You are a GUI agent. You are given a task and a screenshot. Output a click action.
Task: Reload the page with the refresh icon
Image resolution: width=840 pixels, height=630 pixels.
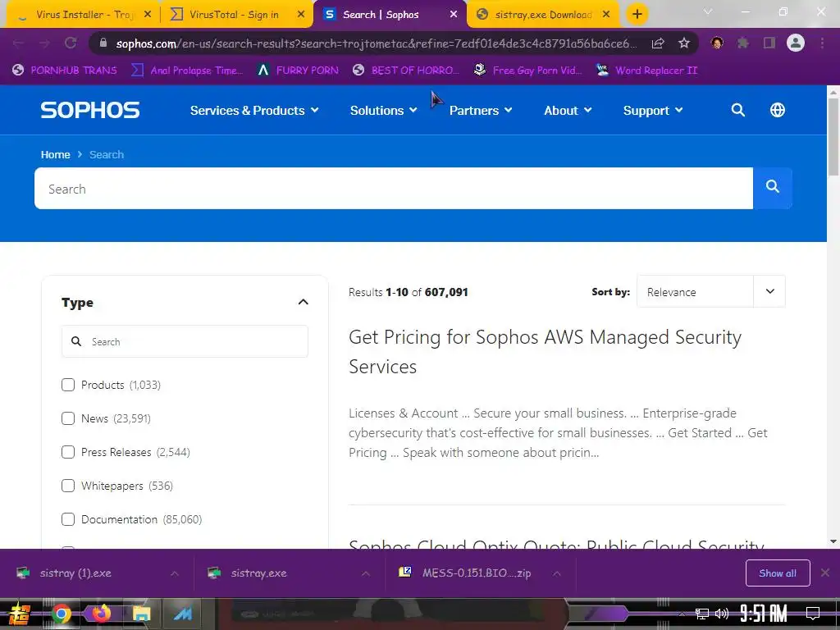71,43
